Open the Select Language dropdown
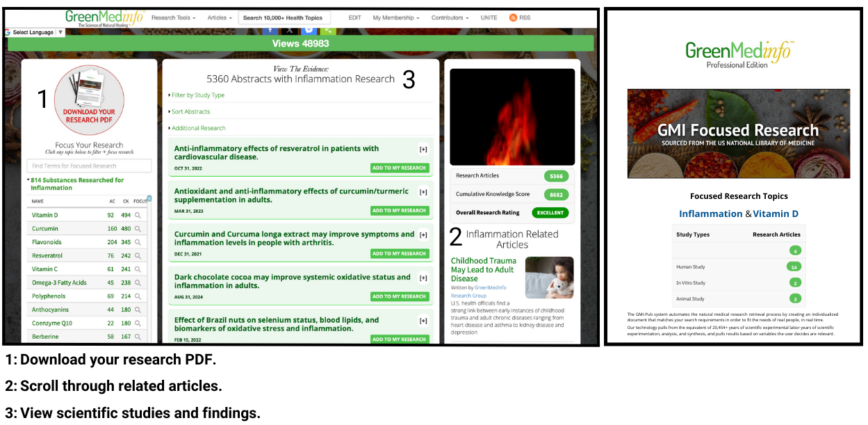This screenshot has width=868, height=425. point(35,33)
